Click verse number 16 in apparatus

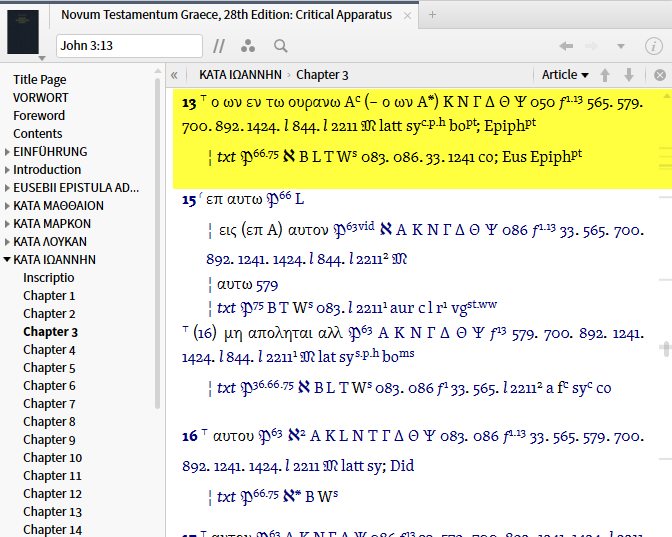click(x=189, y=436)
